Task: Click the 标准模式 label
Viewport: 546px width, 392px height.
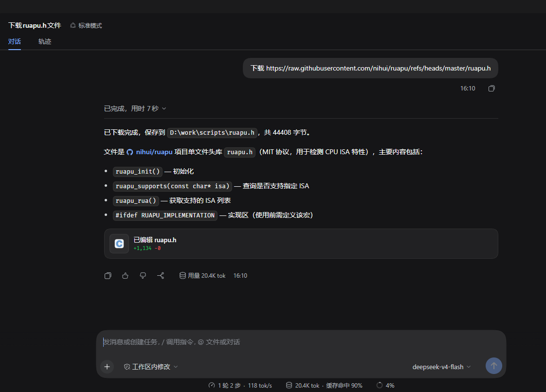Action: (x=90, y=25)
